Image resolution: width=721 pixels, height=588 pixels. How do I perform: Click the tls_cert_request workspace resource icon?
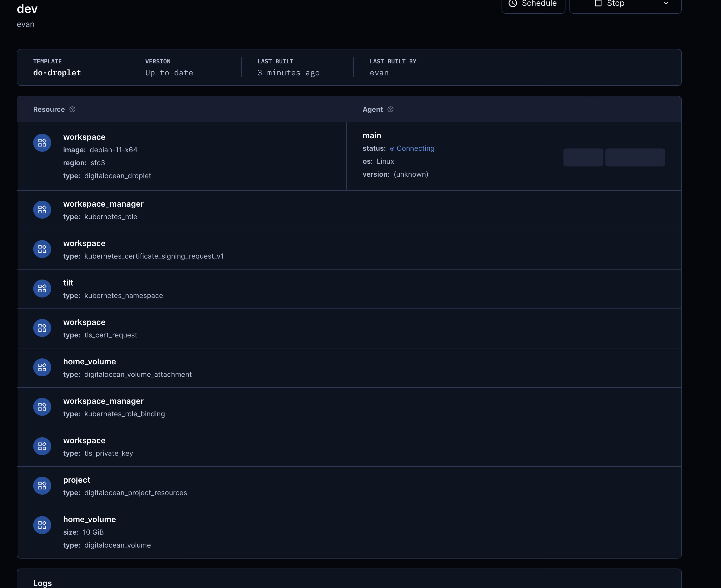(42, 327)
